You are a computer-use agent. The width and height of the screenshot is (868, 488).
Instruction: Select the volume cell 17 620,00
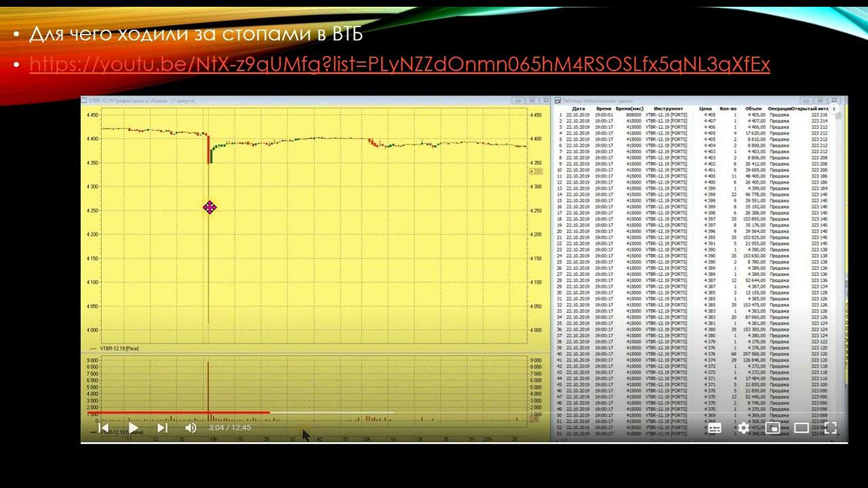coord(755,133)
